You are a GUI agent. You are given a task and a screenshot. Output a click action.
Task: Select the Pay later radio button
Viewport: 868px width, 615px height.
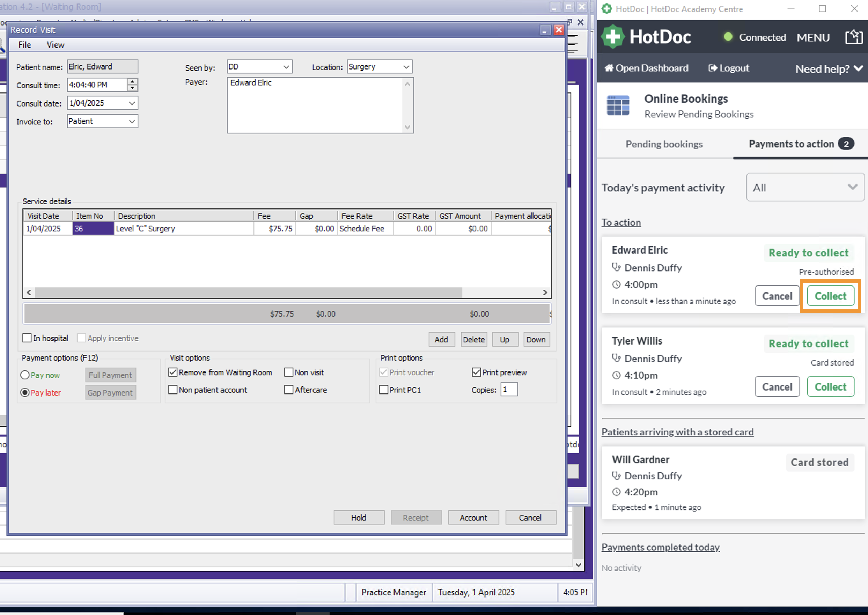coord(25,392)
